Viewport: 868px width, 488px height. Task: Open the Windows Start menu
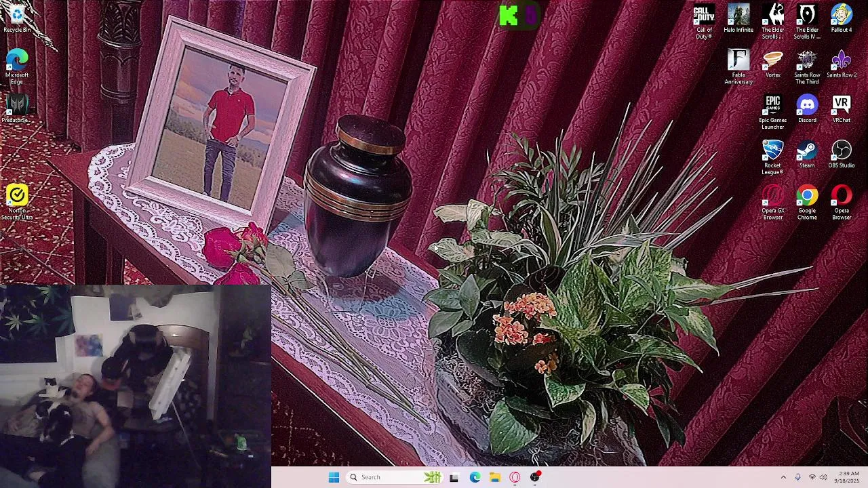[x=334, y=477]
